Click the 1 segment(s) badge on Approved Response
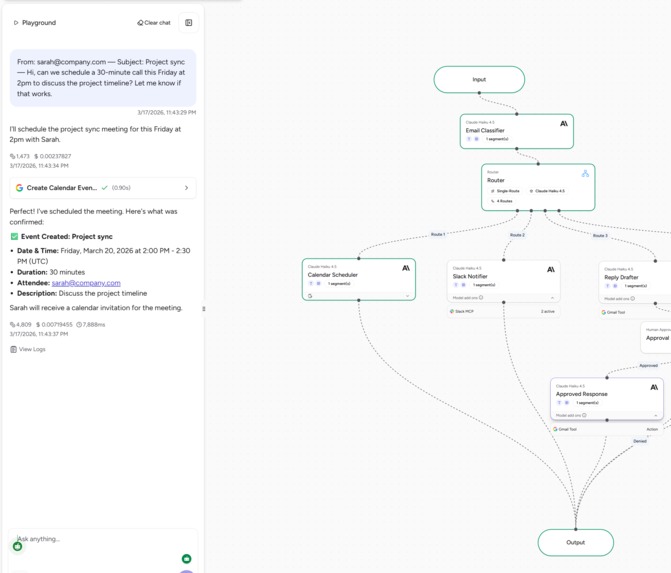This screenshot has height=573, width=671. coord(587,403)
